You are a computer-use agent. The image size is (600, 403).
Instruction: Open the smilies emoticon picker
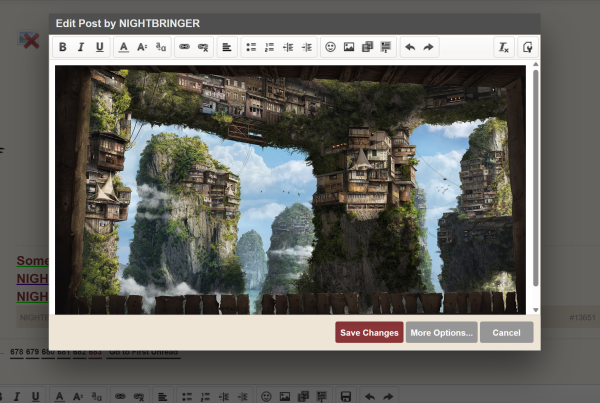coord(331,47)
